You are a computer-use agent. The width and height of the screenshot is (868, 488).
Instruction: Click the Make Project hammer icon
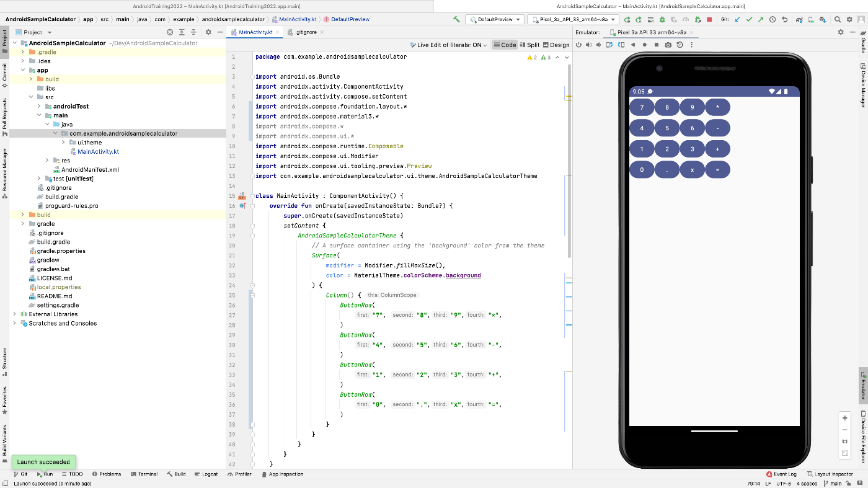[456, 19]
